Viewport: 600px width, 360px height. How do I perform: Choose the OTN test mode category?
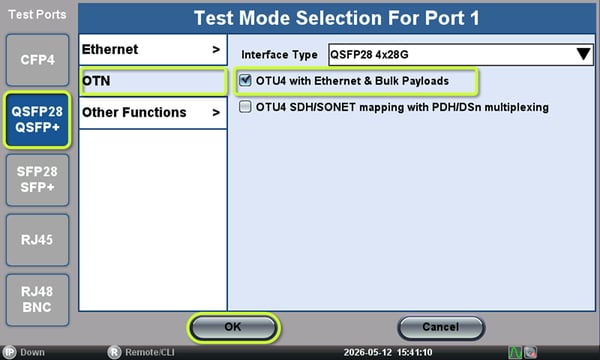point(153,81)
